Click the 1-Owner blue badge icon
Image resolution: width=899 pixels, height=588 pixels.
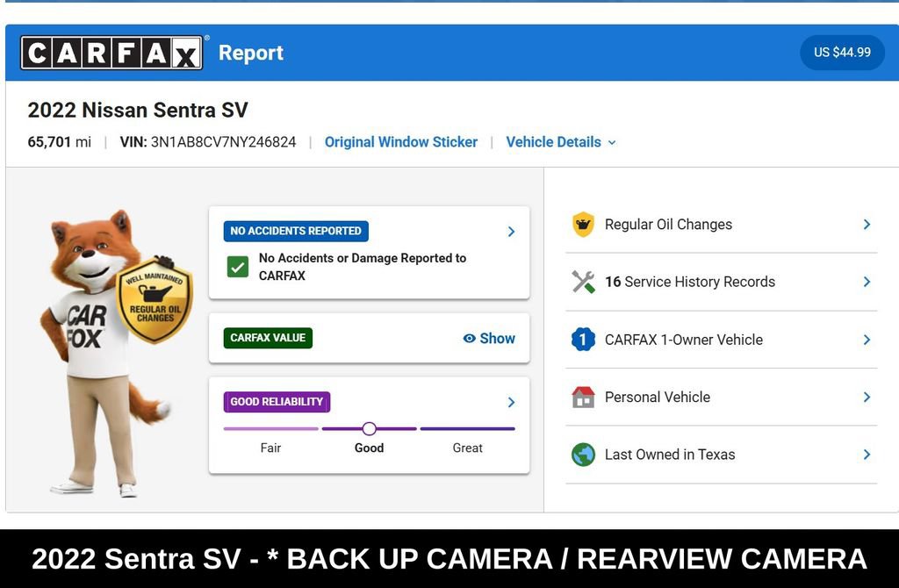click(583, 340)
